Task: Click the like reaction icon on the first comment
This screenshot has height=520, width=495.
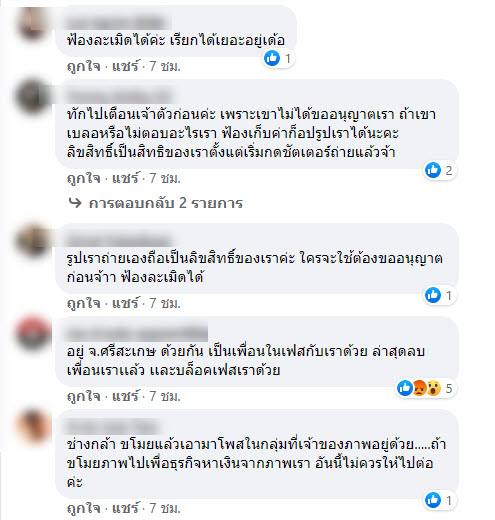Action: (x=272, y=58)
